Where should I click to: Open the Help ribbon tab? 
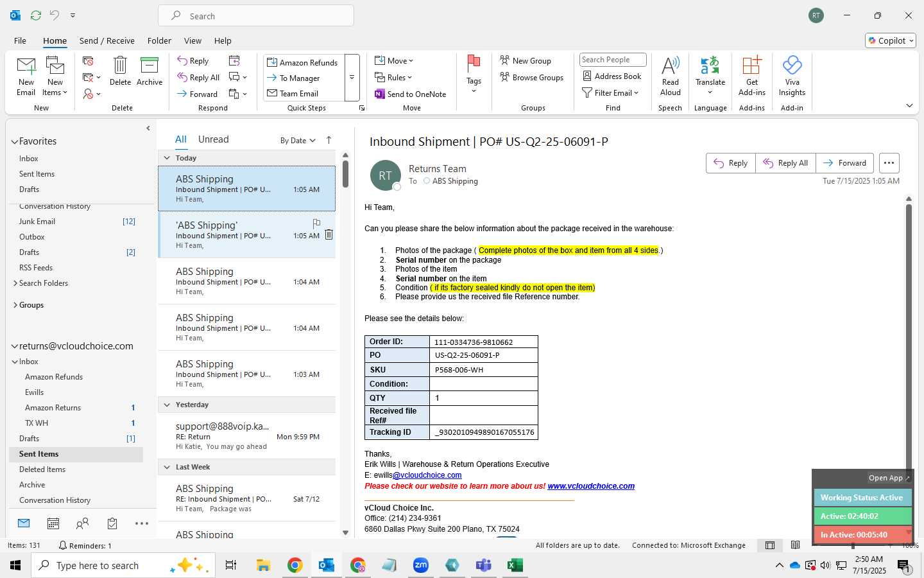[223, 40]
